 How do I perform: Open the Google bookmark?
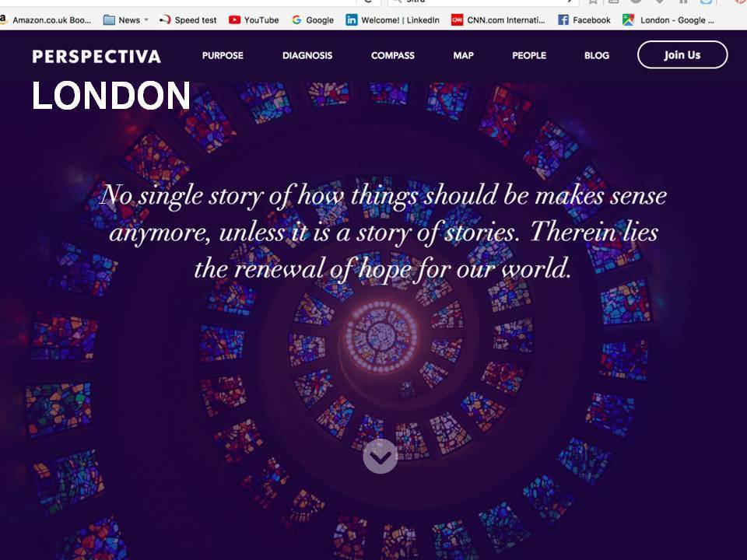(313, 20)
